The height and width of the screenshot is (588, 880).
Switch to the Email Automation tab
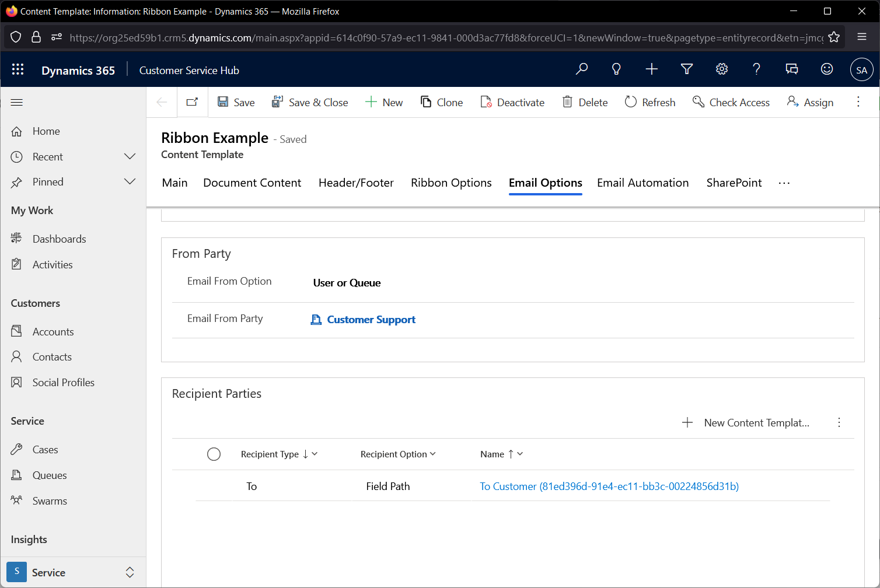642,183
